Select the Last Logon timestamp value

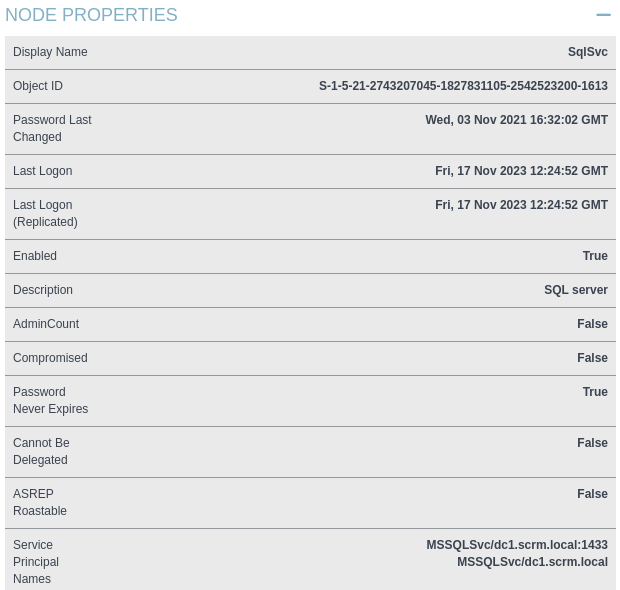(x=521, y=171)
